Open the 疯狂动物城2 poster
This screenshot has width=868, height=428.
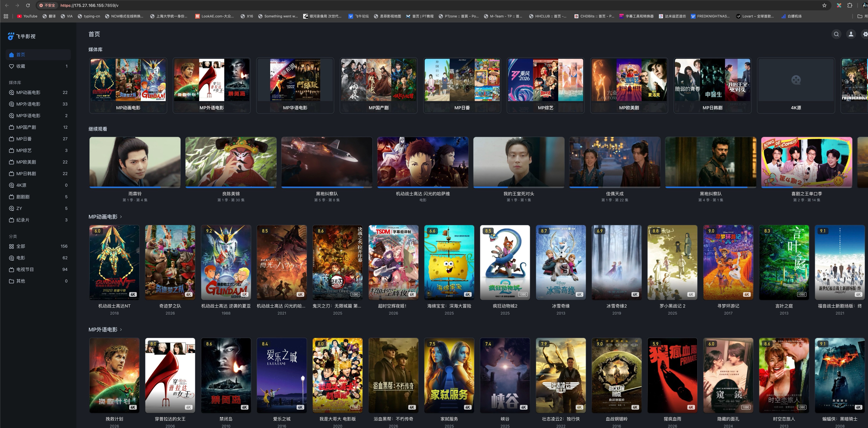click(505, 262)
